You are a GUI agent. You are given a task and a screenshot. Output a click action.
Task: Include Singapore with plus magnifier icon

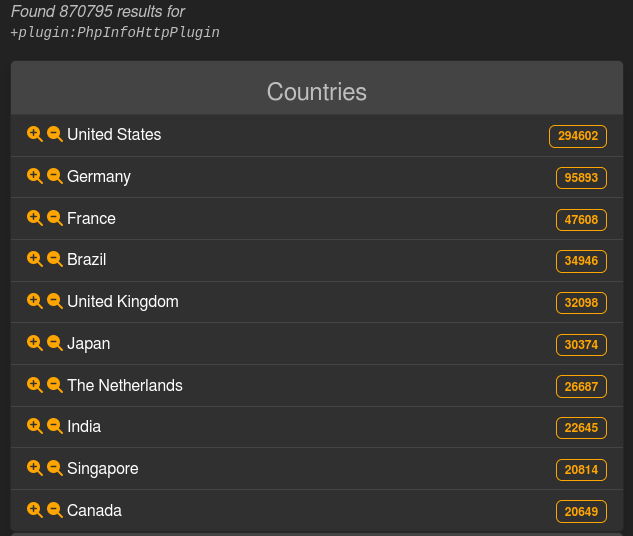(35, 468)
